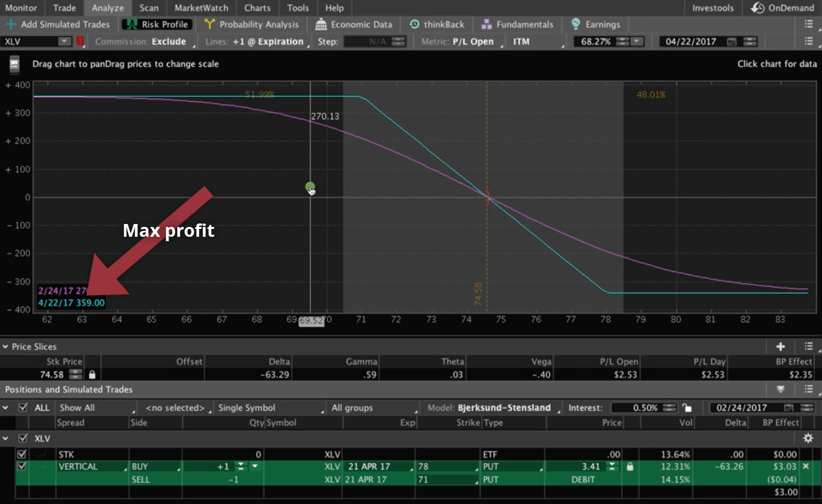The height and width of the screenshot is (504, 822).
Task: Click the Earnings lightbulb icon
Action: click(576, 24)
